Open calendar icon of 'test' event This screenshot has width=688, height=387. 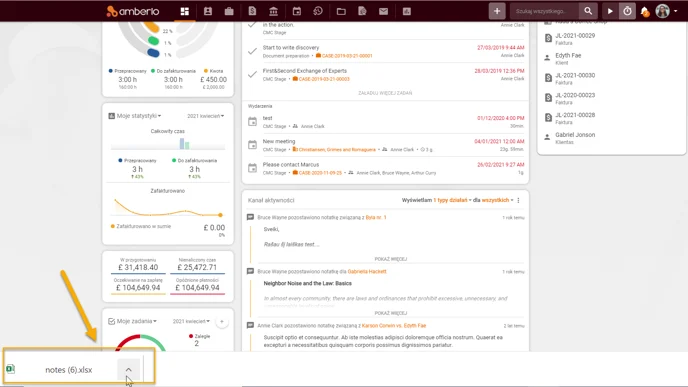pos(252,122)
